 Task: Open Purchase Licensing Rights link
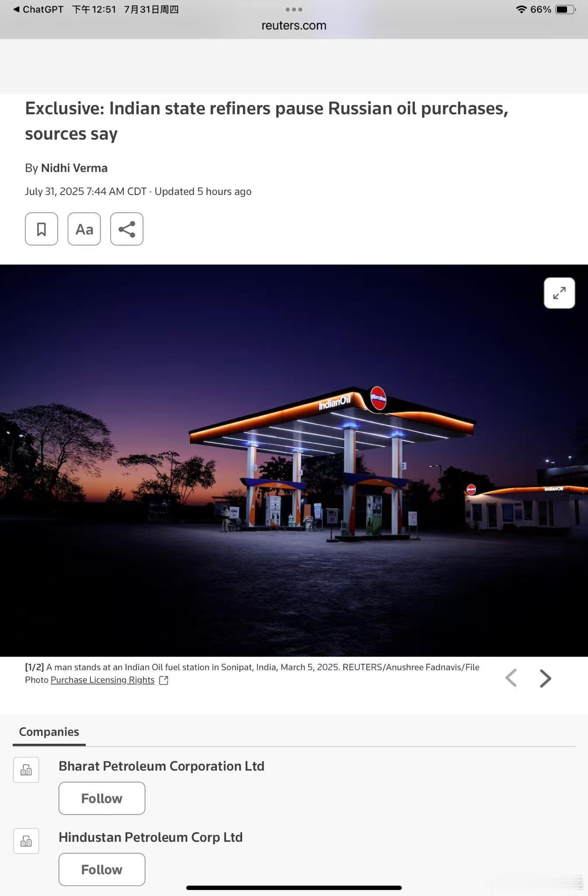(103, 680)
